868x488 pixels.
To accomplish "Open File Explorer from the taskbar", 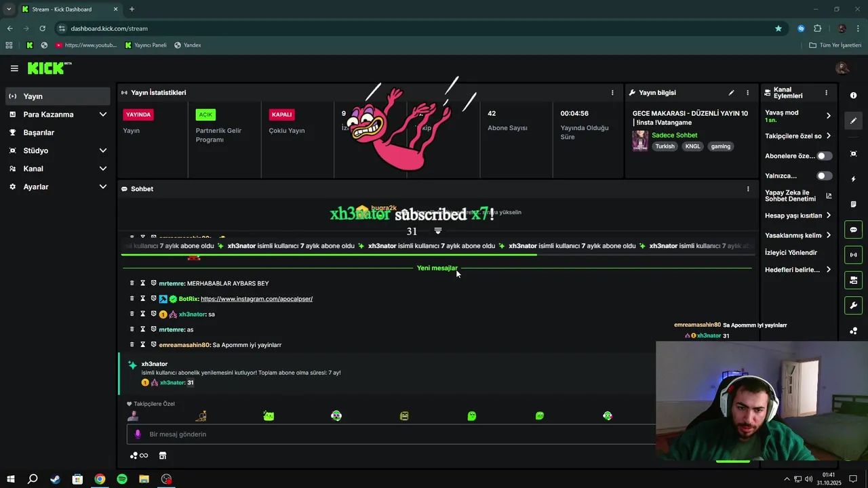I will coord(144,479).
